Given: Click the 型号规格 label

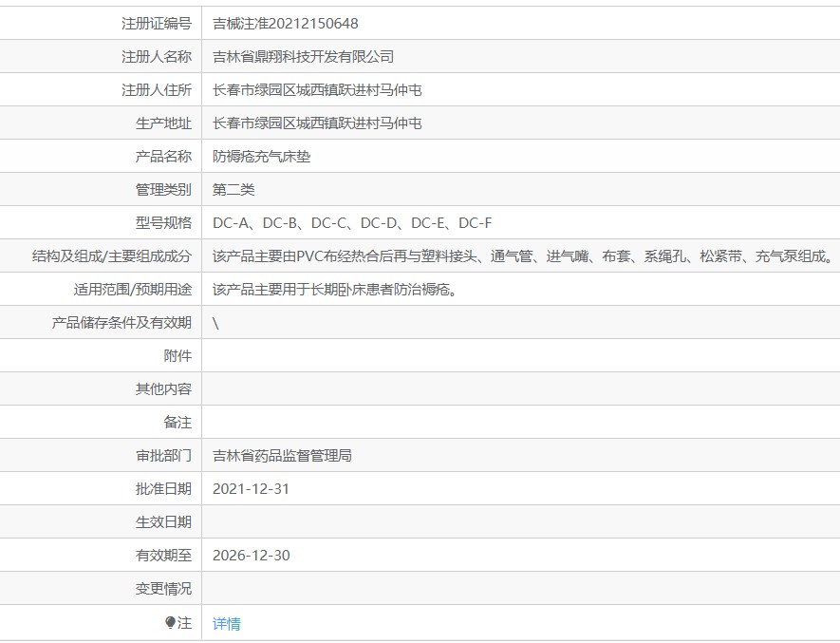Looking at the screenshot, I should point(163,223).
